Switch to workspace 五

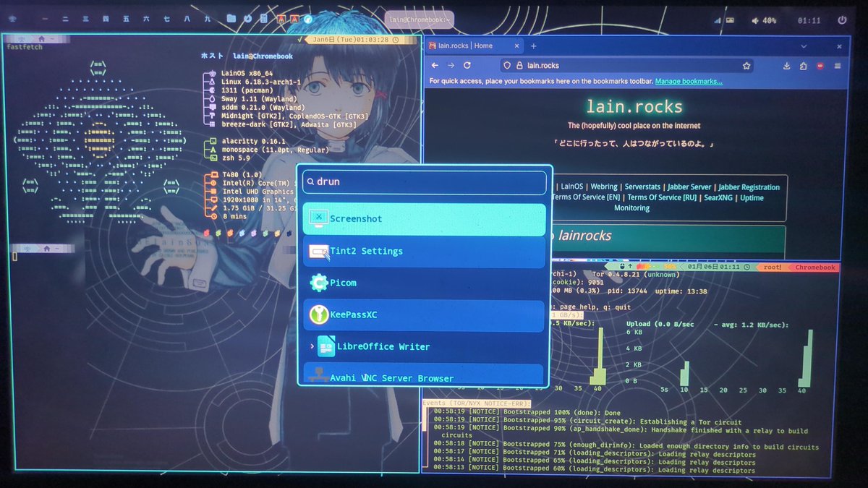tap(127, 20)
